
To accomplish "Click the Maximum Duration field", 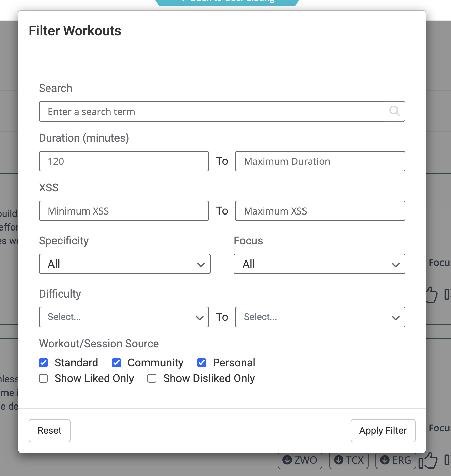I will pos(320,161).
